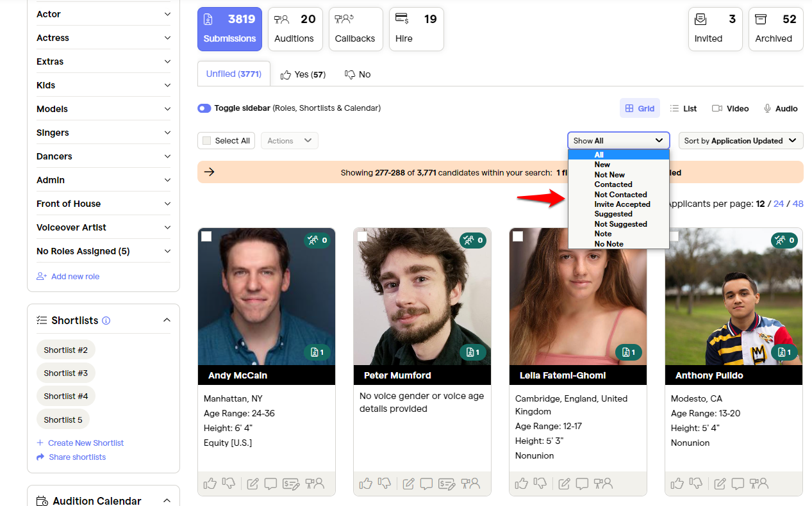Screen dimensions: 812x506
Task: Open the Shortlist #3 list
Action: [65, 373]
